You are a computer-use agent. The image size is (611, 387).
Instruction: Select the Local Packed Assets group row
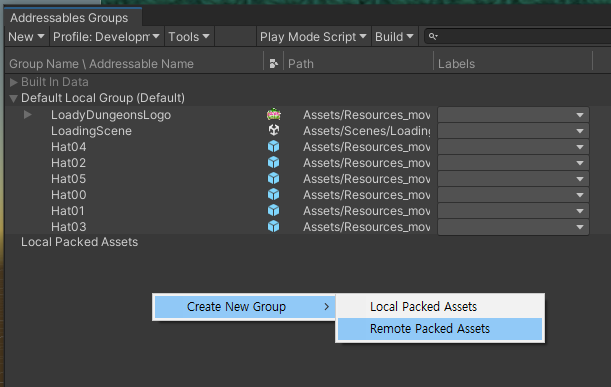[x=79, y=242]
